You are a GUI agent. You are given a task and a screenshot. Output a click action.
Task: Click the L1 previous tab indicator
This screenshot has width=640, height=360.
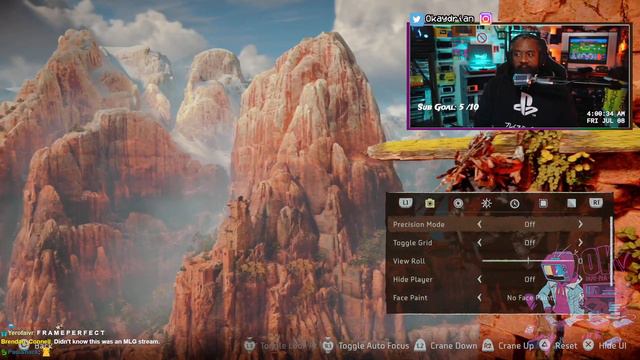(x=405, y=202)
